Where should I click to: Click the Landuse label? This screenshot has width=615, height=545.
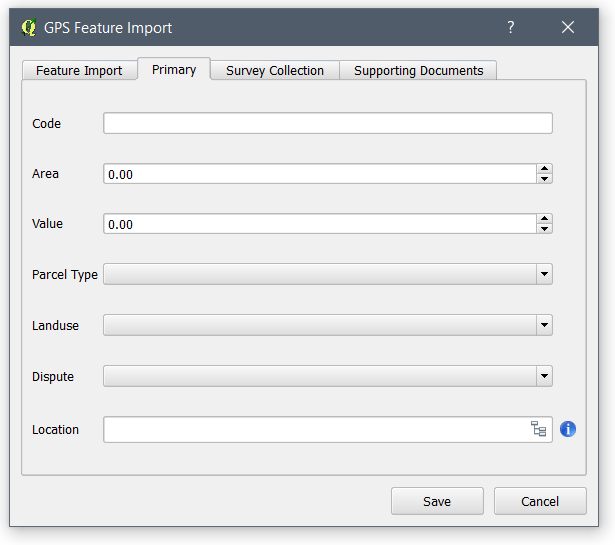pyautogui.click(x=55, y=325)
